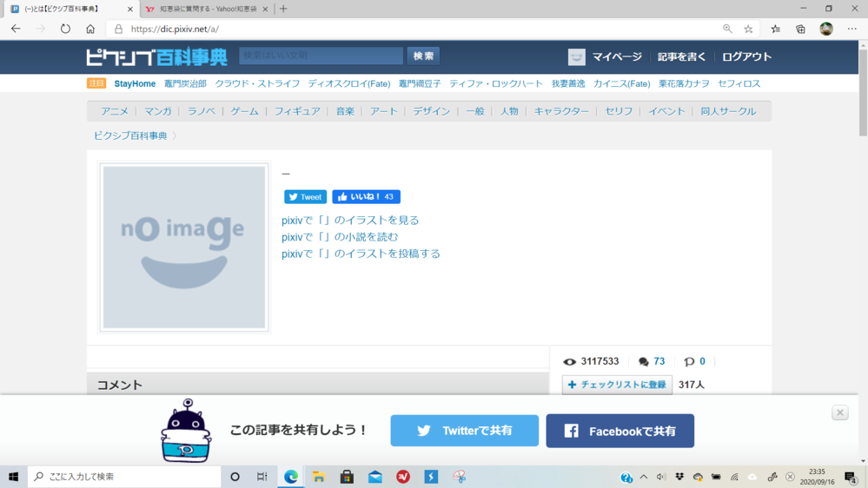Open zoom magnifier in address bar

[x=727, y=29]
